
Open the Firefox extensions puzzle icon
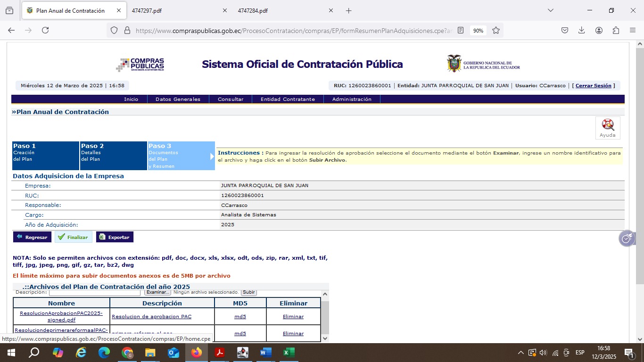(x=616, y=30)
